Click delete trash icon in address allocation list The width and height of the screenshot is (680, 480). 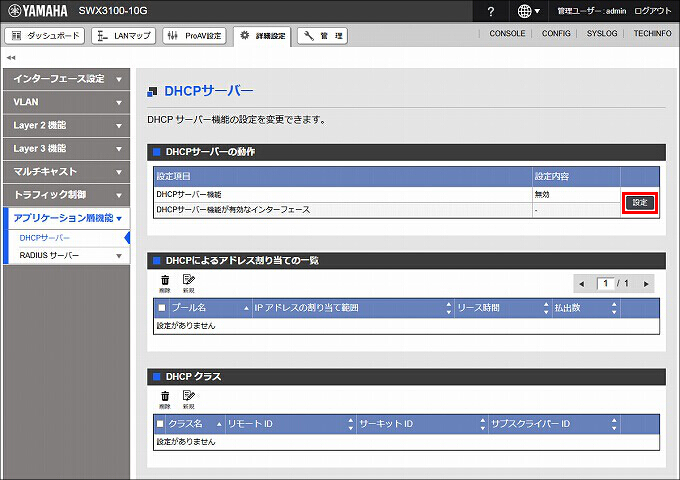[x=165, y=284]
